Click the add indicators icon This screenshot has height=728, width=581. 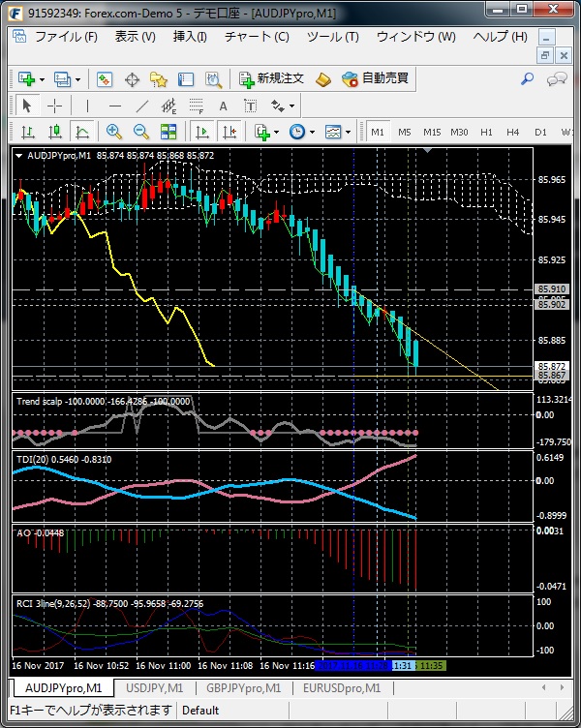pos(262,133)
